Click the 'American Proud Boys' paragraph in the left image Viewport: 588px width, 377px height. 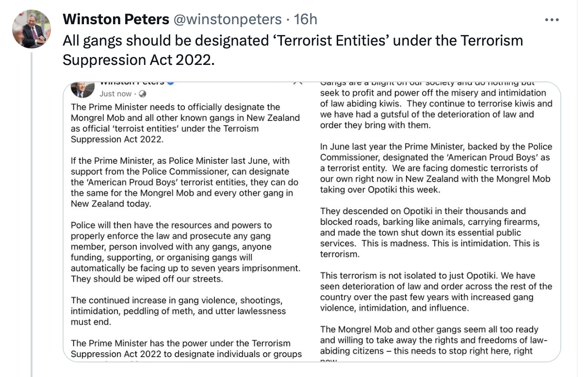click(x=184, y=182)
